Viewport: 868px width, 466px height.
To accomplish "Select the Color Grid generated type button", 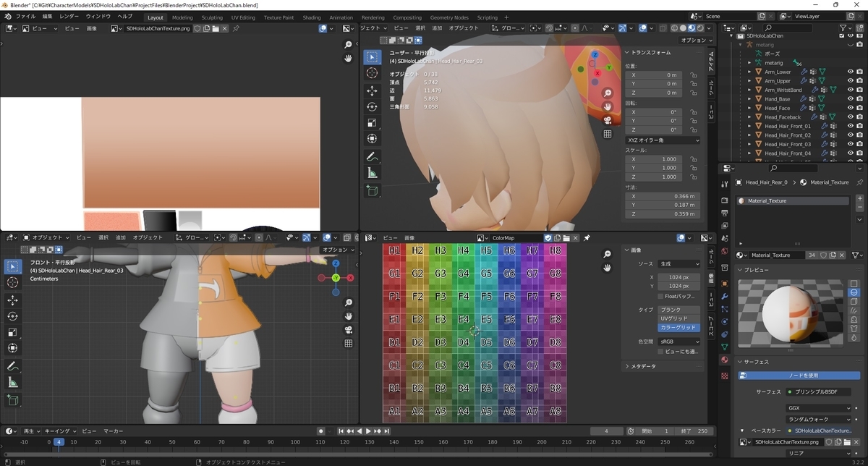I will tap(678, 328).
